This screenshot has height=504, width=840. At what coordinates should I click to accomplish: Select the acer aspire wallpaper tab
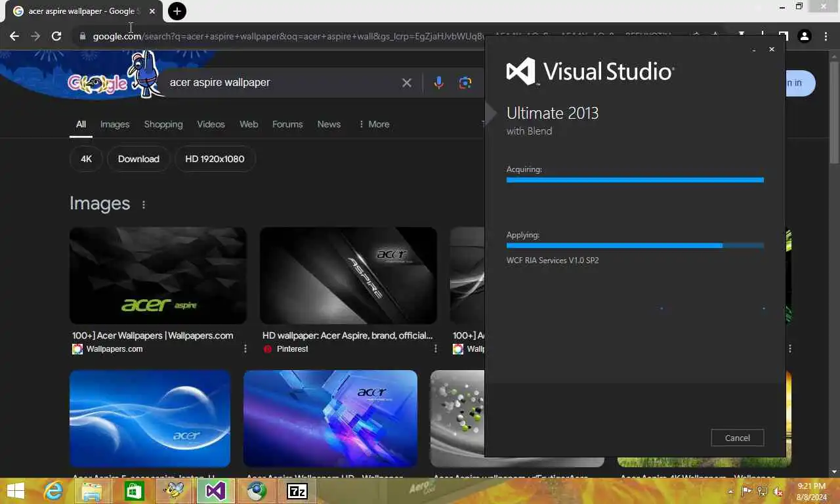84,11
